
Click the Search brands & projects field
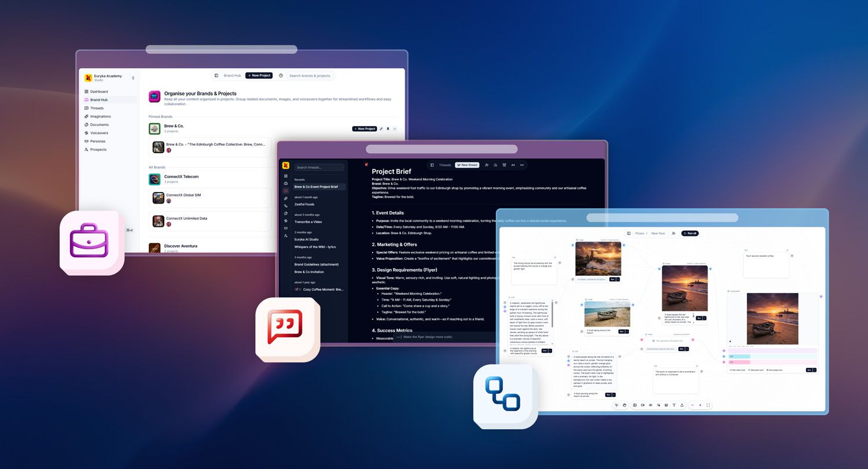[x=310, y=76]
